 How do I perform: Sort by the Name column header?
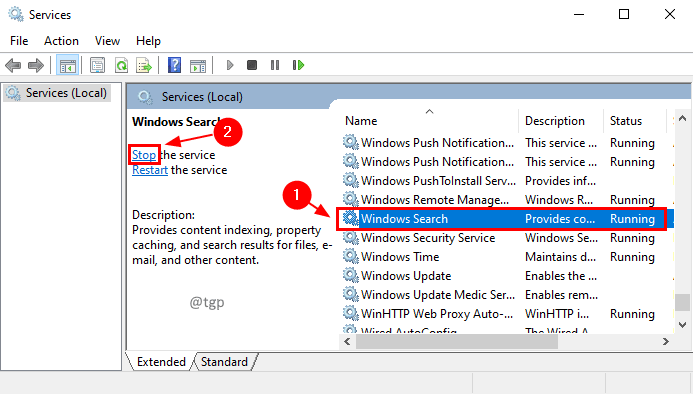coord(361,121)
